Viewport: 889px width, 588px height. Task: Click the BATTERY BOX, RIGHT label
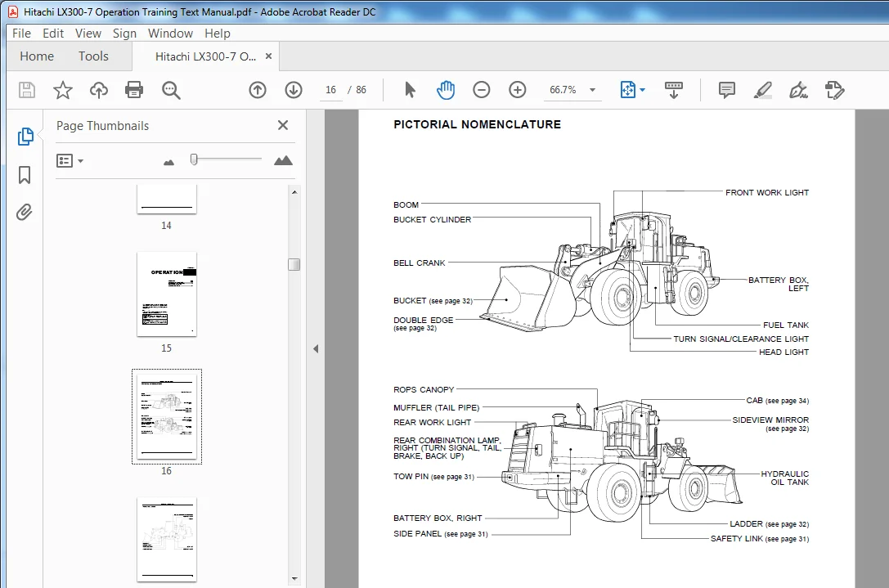coord(438,518)
